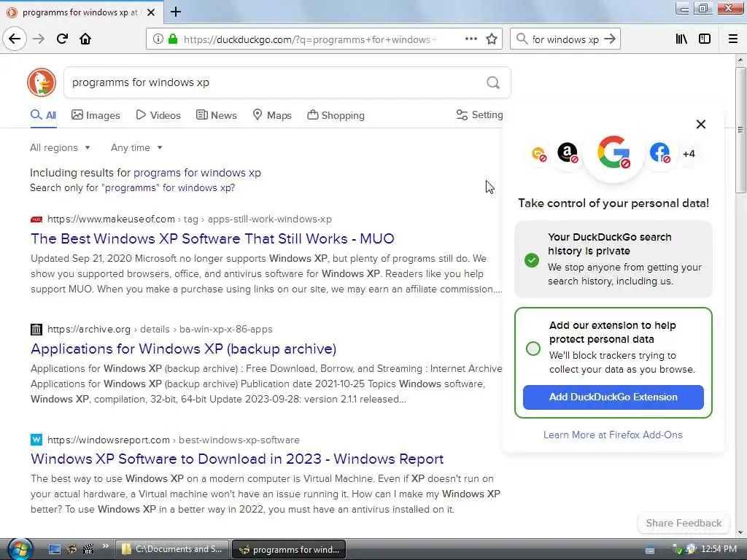
Task: Click the +4 more trackers badge
Action: point(689,154)
